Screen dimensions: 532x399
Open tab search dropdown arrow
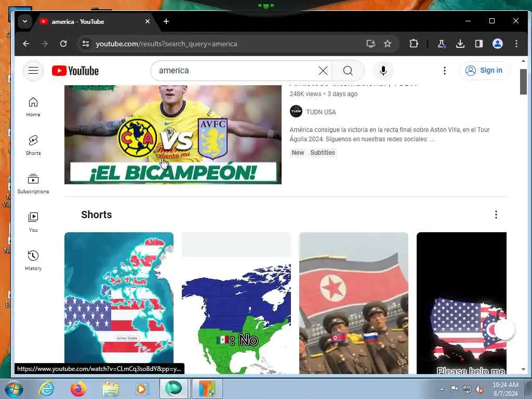pyautogui.click(x=25, y=21)
